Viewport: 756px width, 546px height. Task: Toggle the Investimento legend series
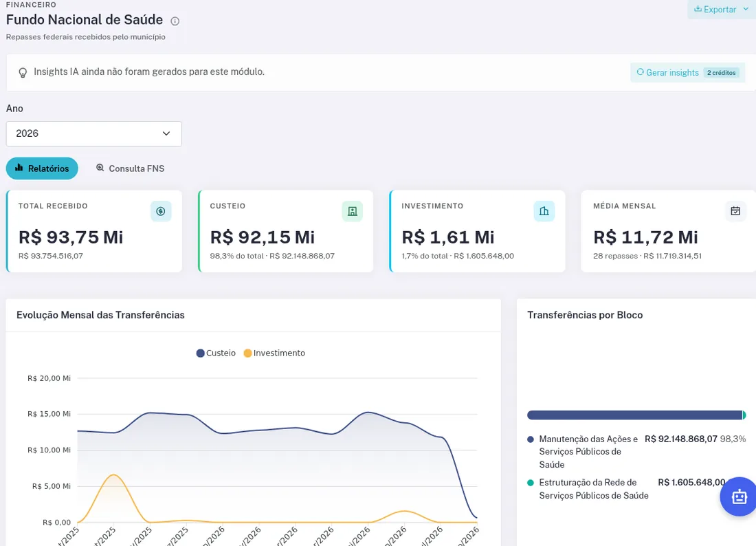[274, 353]
